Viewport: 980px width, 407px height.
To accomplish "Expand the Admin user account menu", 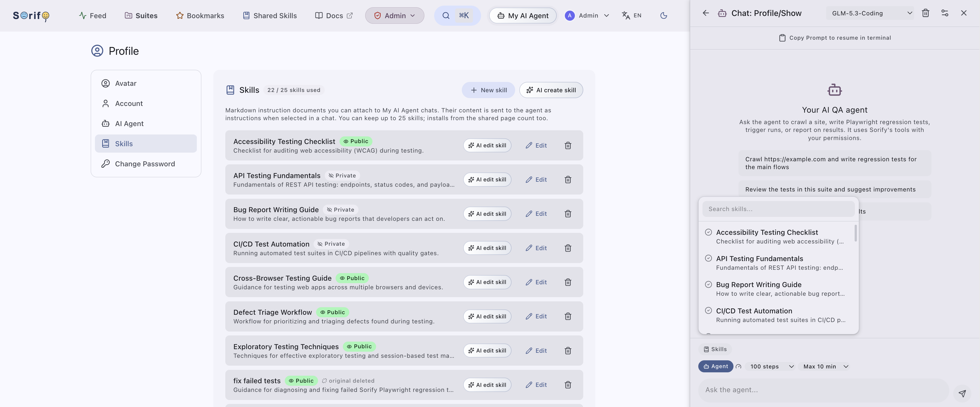I will (587, 16).
